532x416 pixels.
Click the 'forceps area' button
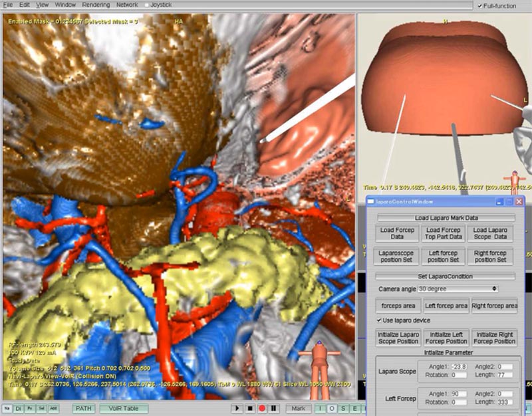tap(398, 306)
